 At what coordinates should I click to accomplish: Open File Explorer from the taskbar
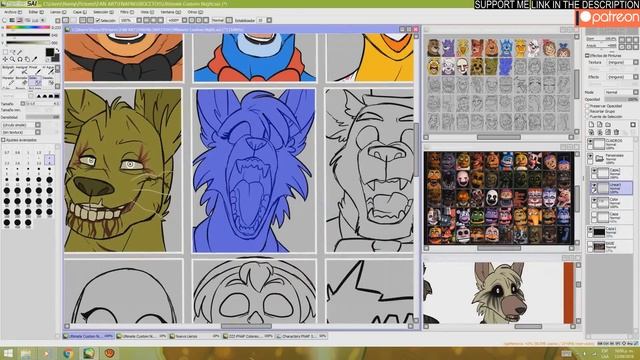[x=26, y=353]
